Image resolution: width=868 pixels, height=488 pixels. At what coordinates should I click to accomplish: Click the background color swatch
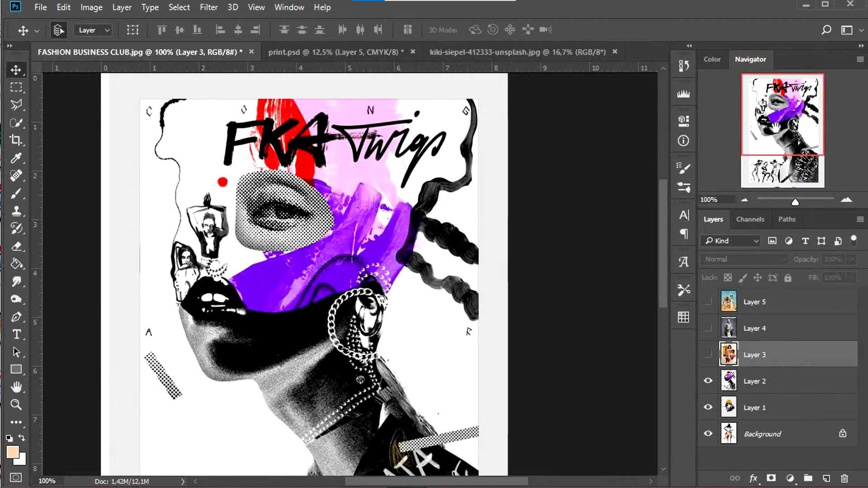click(22, 461)
